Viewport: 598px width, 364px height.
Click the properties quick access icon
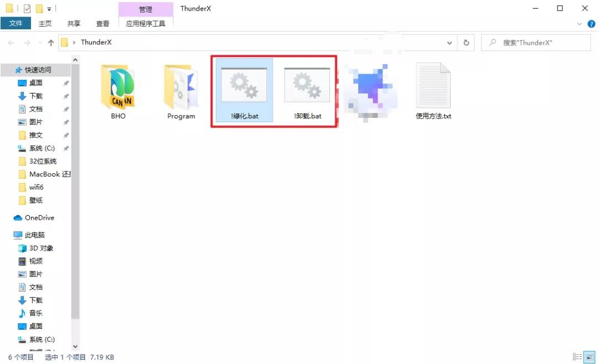pyautogui.click(x=27, y=8)
